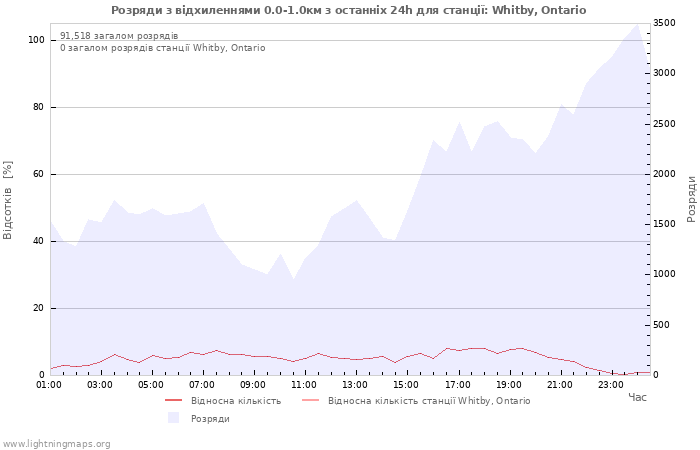Click the Час axis label
The height and width of the screenshot is (450, 700).
pyautogui.click(x=638, y=397)
